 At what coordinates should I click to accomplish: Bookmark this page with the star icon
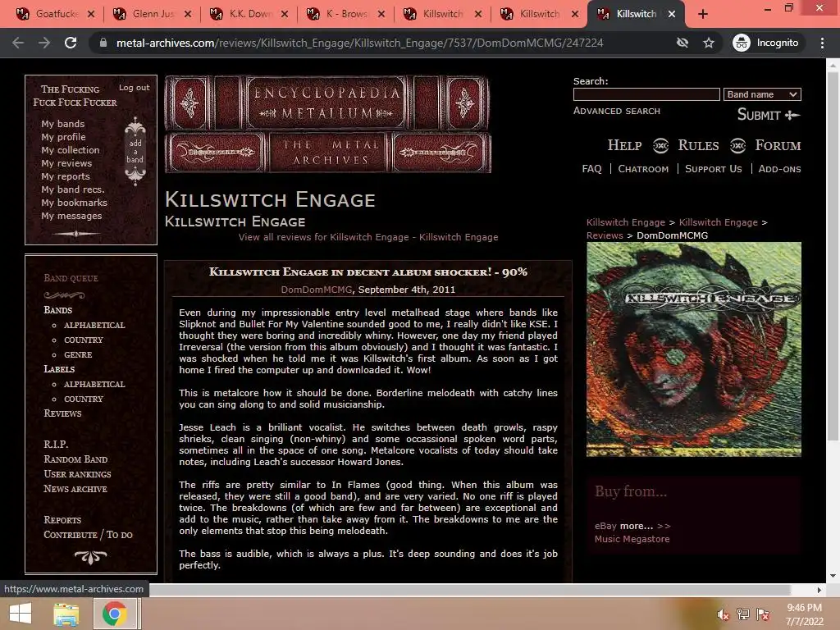click(708, 43)
